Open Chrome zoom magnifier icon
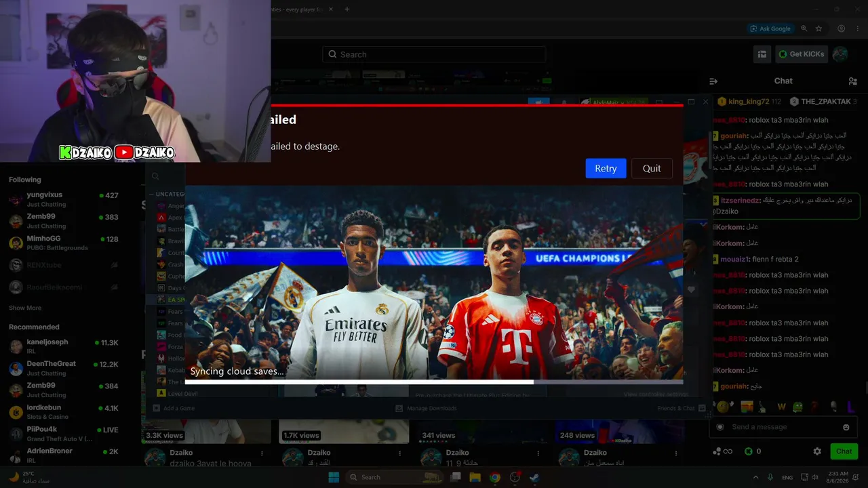 804,28
